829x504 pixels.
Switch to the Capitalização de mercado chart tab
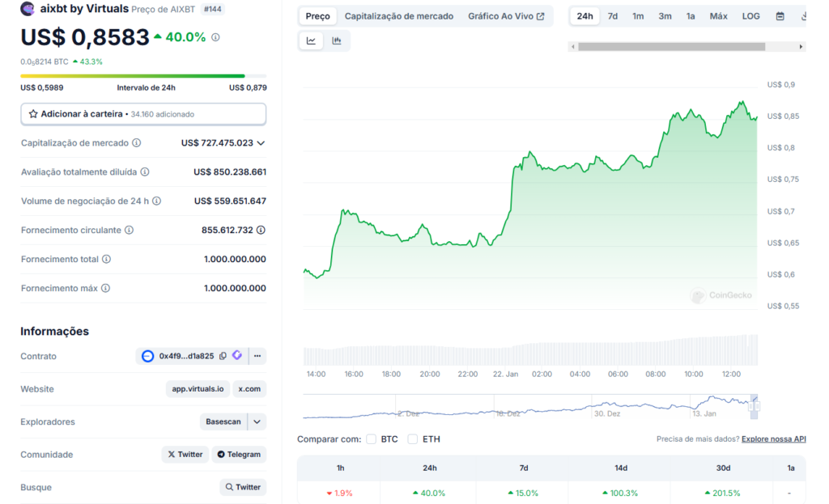pyautogui.click(x=399, y=16)
